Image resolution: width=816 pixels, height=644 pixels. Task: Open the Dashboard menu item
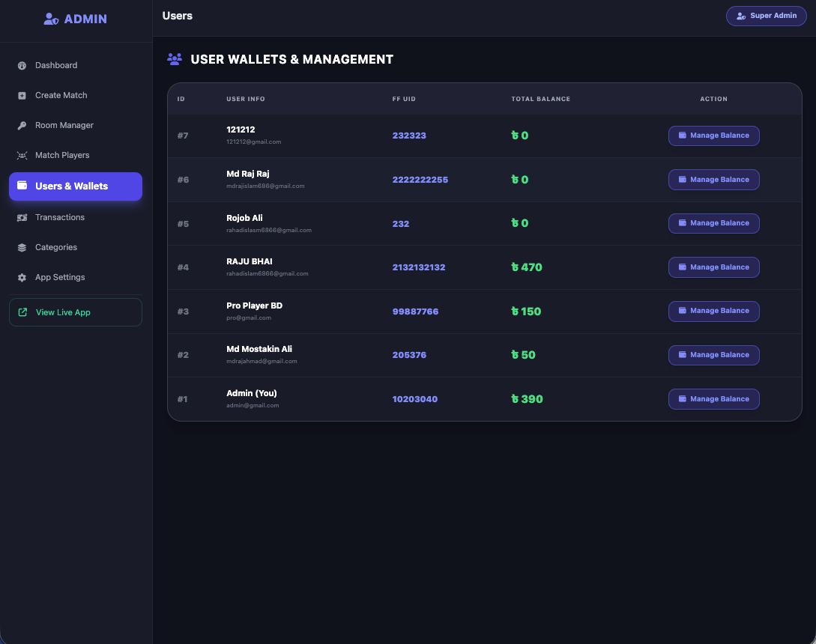(x=76, y=66)
